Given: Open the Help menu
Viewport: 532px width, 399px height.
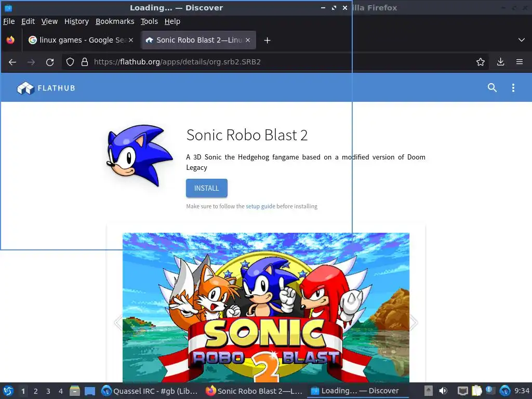Looking at the screenshot, I should [172, 21].
